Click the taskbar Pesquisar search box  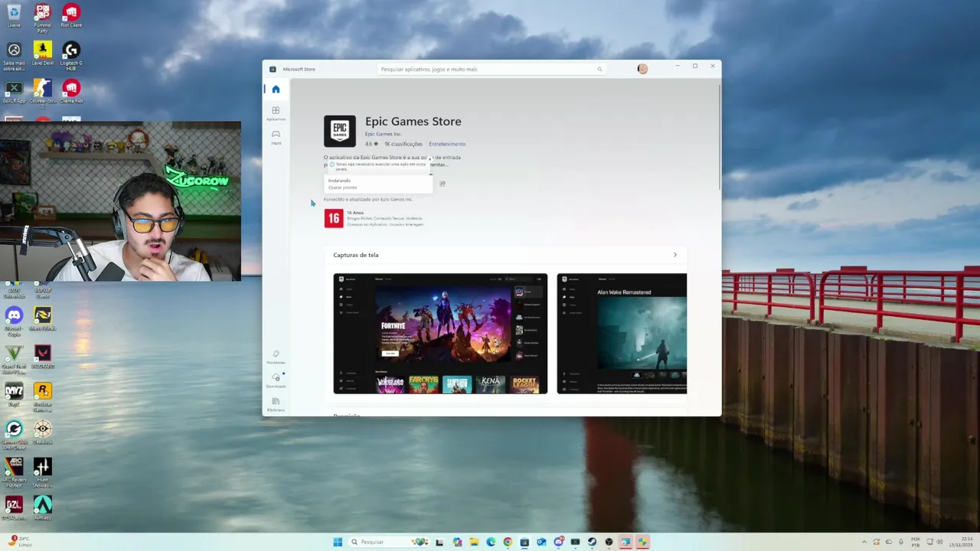point(389,542)
